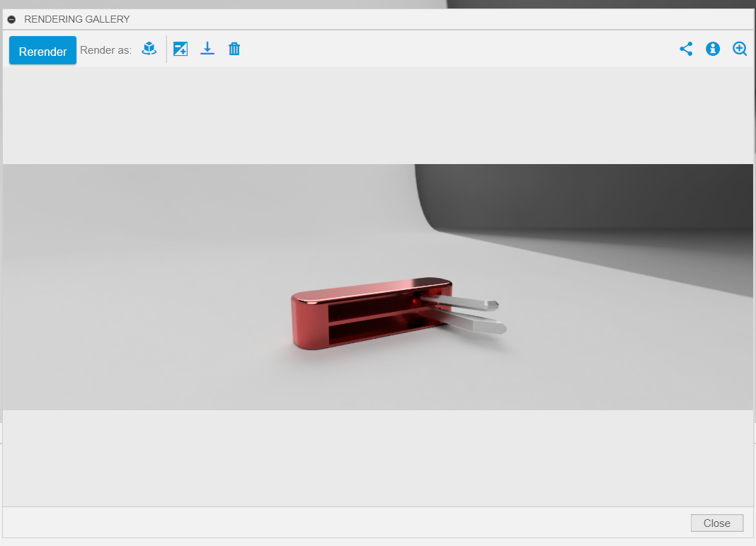Delete the render with the trash icon
This screenshot has width=756, height=546.
(x=234, y=49)
